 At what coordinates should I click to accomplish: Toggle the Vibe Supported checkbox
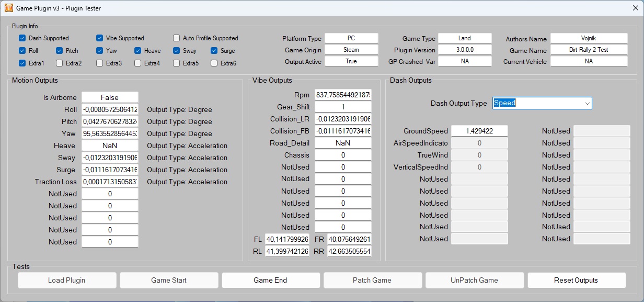[100, 38]
